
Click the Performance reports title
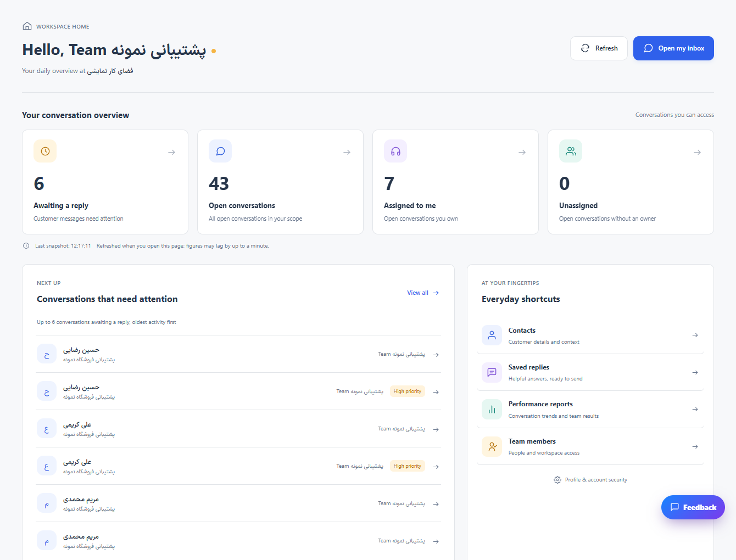pyautogui.click(x=540, y=404)
